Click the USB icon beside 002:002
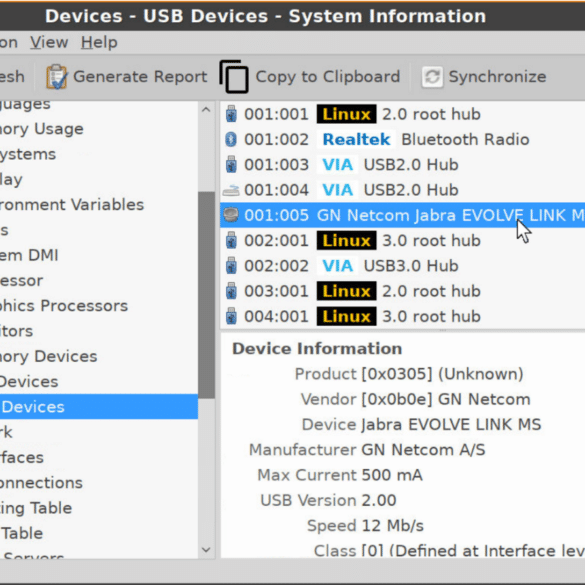The height and width of the screenshot is (585, 585). (231, 266)
